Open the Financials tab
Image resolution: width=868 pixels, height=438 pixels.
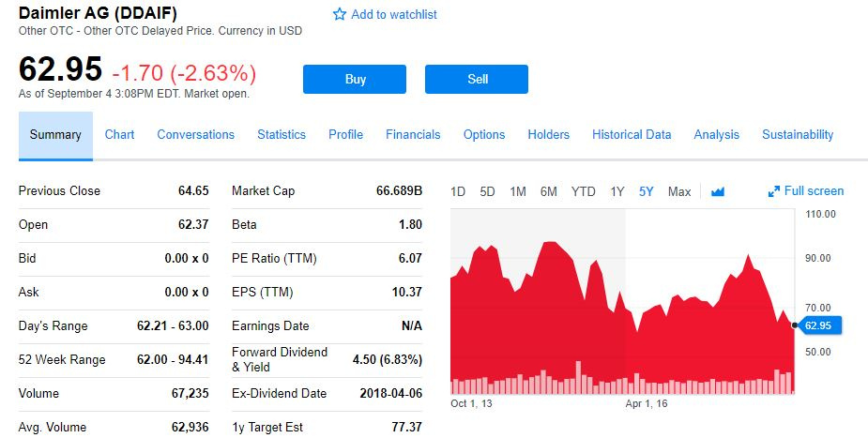coord(413,134)
